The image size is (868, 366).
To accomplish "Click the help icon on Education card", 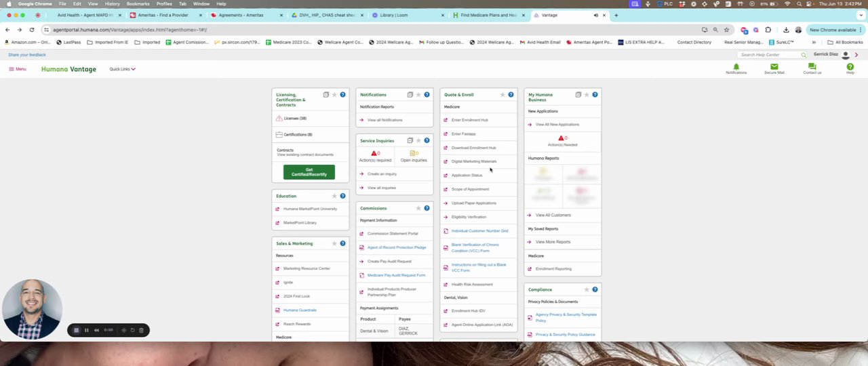I will (x=342, y=196).
